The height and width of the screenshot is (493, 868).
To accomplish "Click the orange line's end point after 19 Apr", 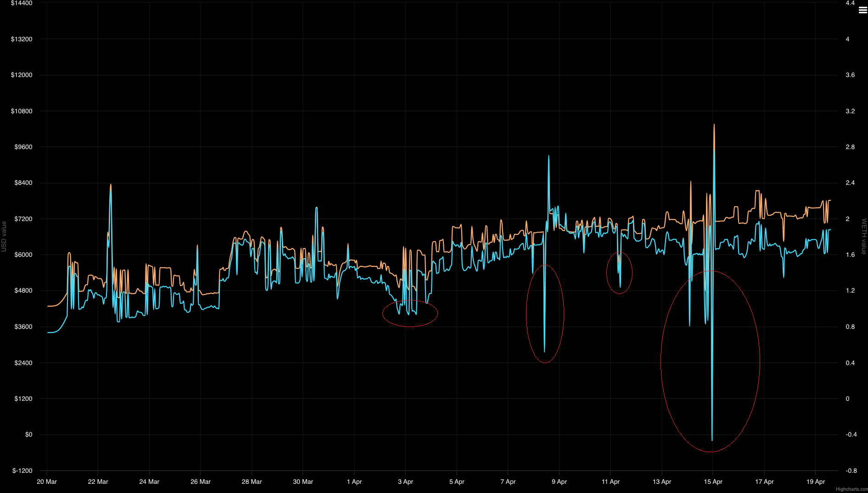I will (x=830, y=200).
